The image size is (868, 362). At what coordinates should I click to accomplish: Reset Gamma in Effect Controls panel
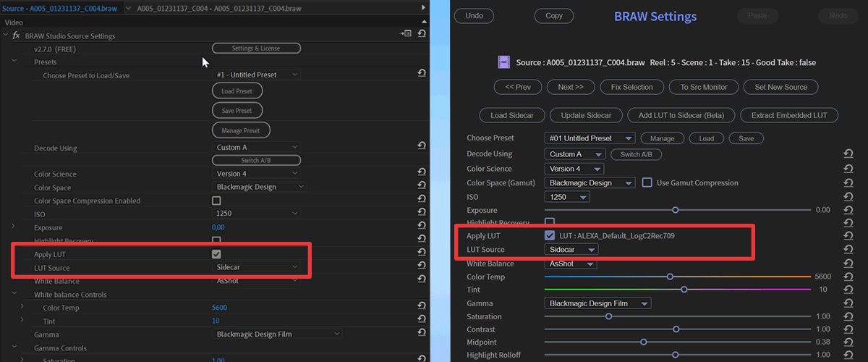422,334
